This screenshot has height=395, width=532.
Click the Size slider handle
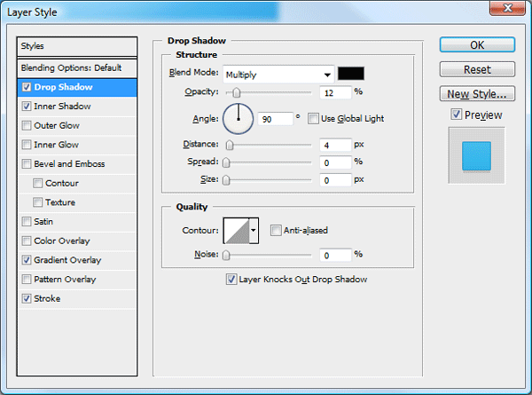click(x=226, y=180)
